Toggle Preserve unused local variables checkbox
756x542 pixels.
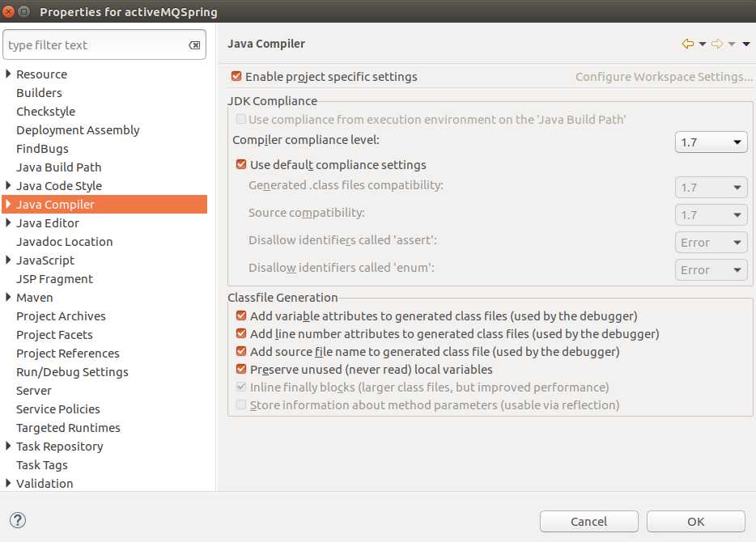coord(241,370)
